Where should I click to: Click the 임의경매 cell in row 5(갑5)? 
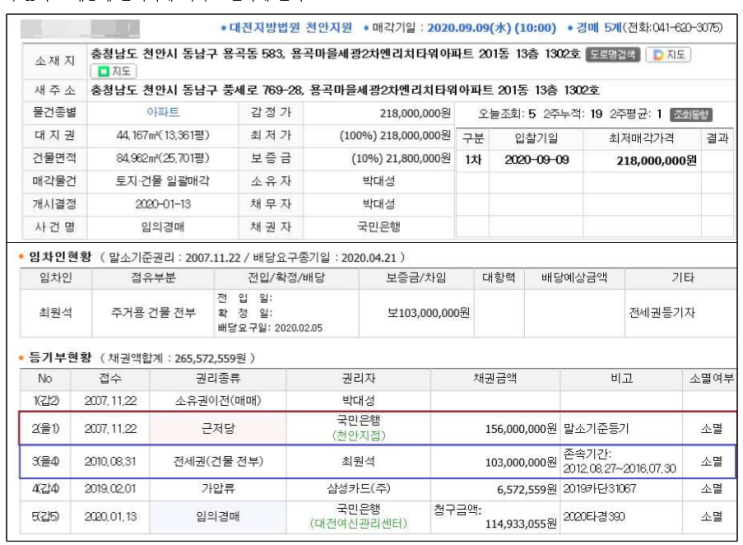218,516
